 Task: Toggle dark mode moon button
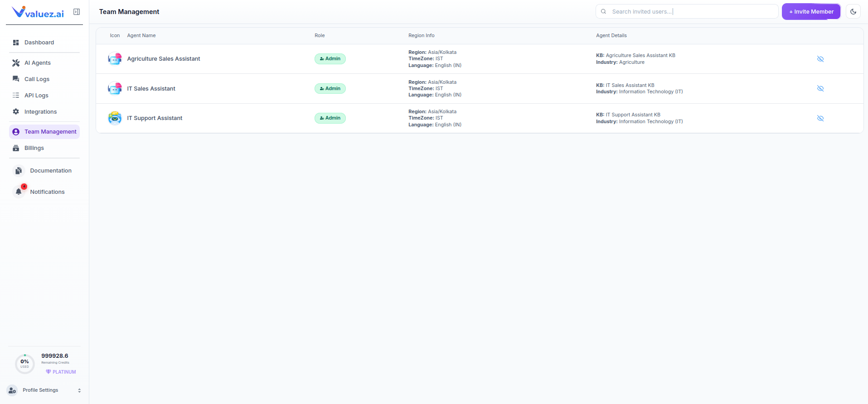853,12
